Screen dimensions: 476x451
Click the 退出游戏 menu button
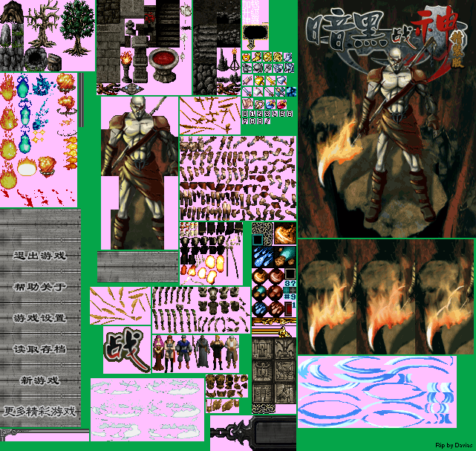40,256
